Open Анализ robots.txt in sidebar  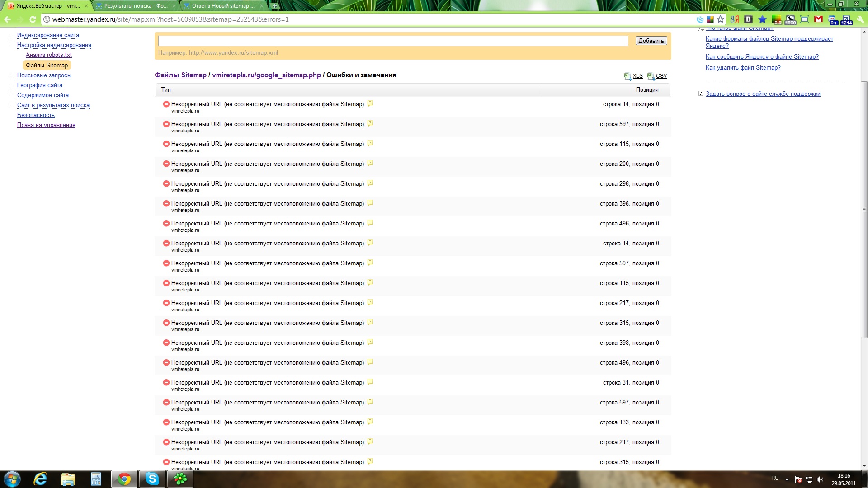click(48, 55)
